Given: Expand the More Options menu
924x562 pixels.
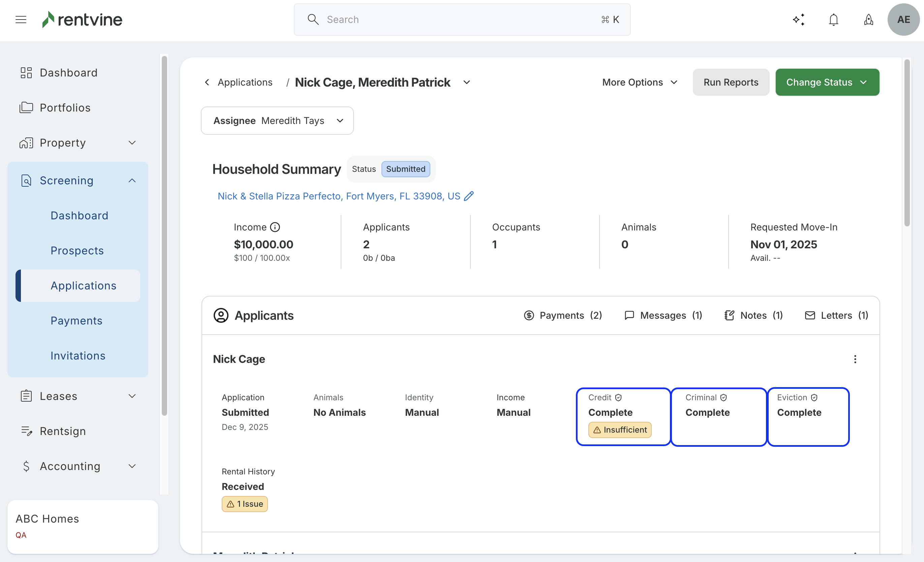Looking at the screenshot, I should [x=640, y=82].
